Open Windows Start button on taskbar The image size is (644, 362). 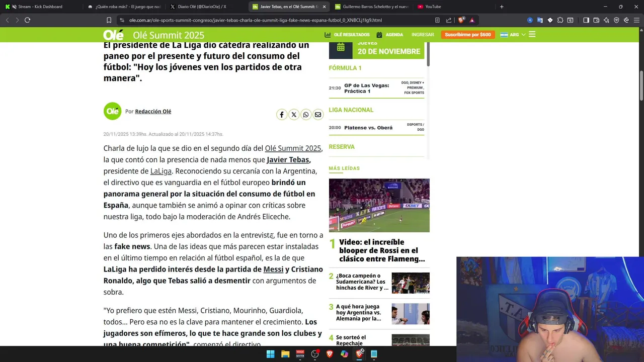point(270,354)
